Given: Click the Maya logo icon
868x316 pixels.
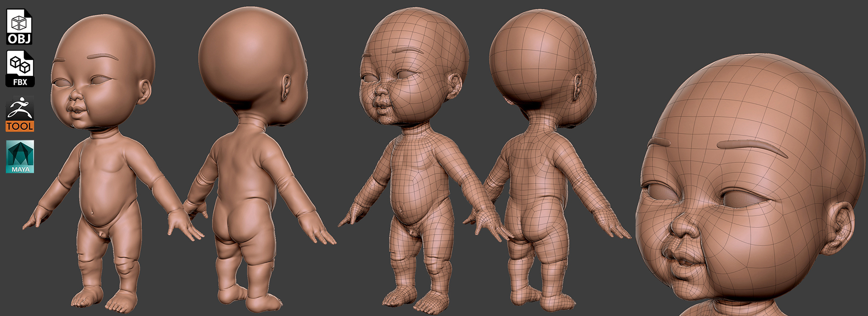Looking at the screenshot, I should click(x=20, y=157).
